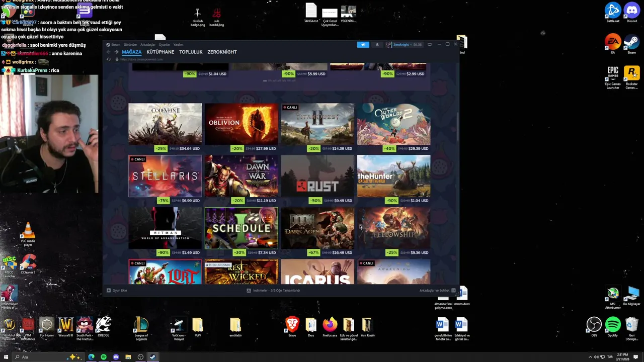This screenshot has height=362, width=644.
Task: Open VLC media player desktop shortcut
Action: 28,235
